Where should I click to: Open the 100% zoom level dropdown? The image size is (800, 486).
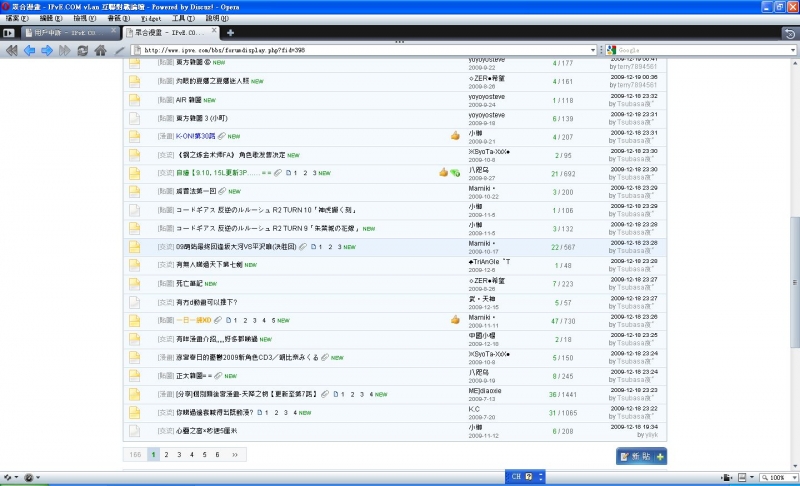(x=793, y=478)
